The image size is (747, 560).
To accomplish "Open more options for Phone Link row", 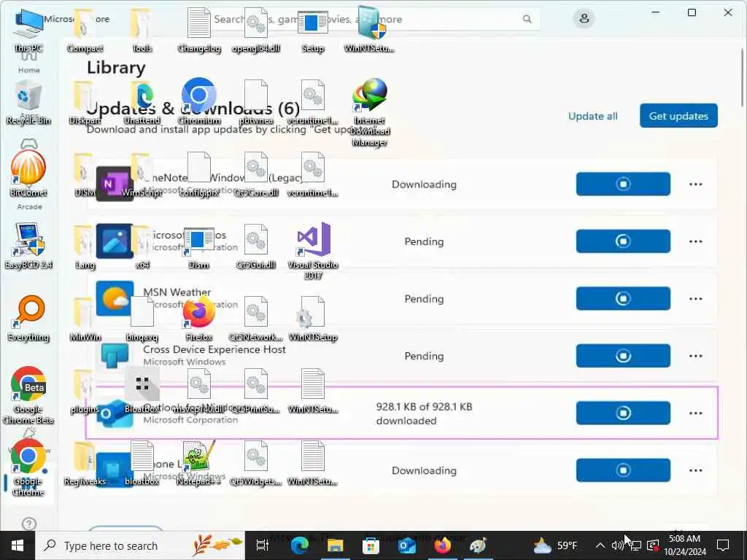I will pyautogui.click(x=695, y=470).
